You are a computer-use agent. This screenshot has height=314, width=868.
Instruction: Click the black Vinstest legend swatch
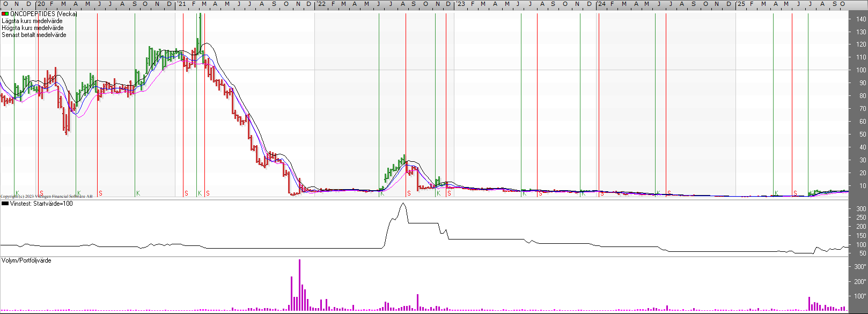coord(5,204)
